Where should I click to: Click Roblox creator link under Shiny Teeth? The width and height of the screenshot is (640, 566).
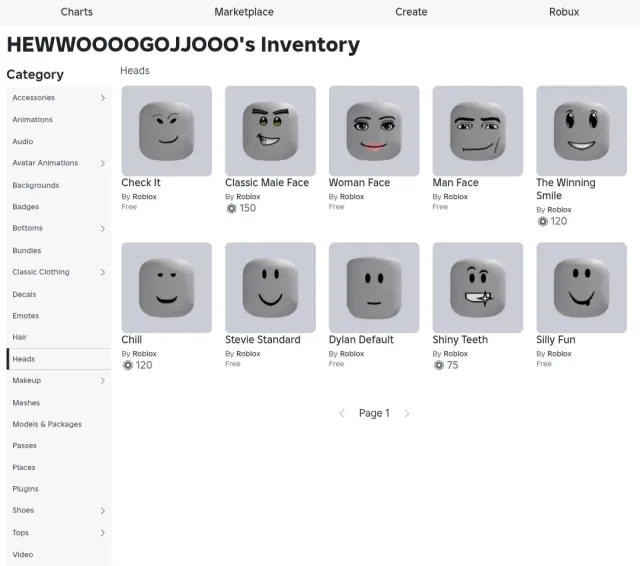[456, 354]
